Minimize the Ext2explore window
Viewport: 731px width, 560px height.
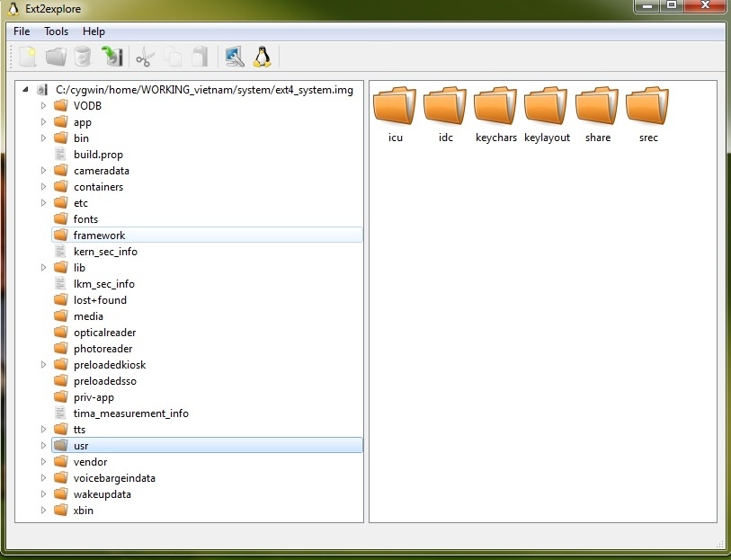coord(647,5)
